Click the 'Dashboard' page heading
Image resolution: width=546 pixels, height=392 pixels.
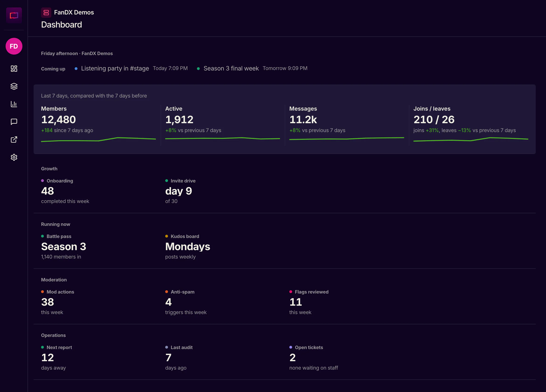coord(61,25)
